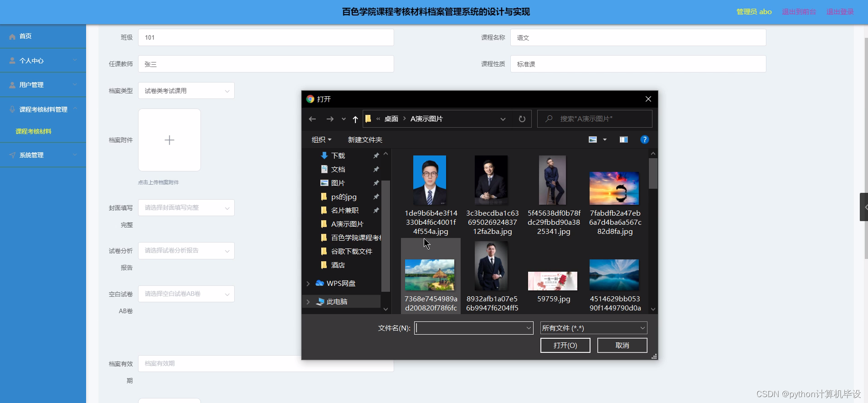
Task: Click the pin icon next to ps的jpg
Action: coord(376,197)
